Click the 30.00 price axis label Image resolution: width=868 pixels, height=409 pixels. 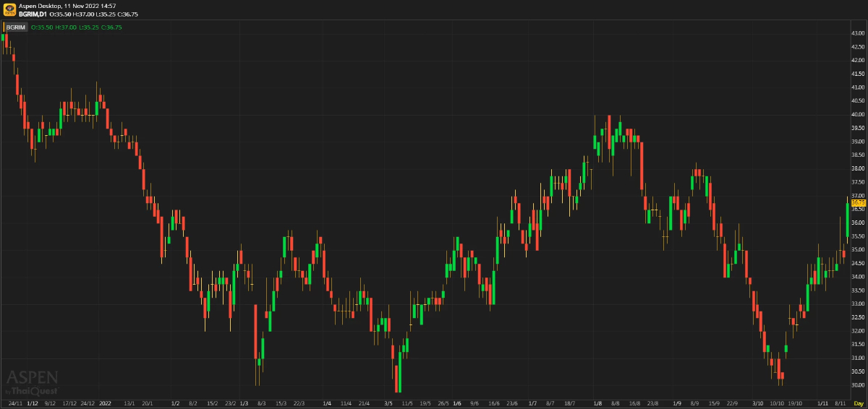click(858, 384)
